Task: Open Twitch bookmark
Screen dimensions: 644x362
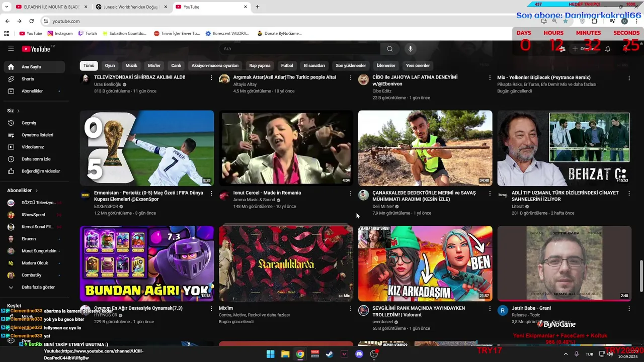Action: 88,34
